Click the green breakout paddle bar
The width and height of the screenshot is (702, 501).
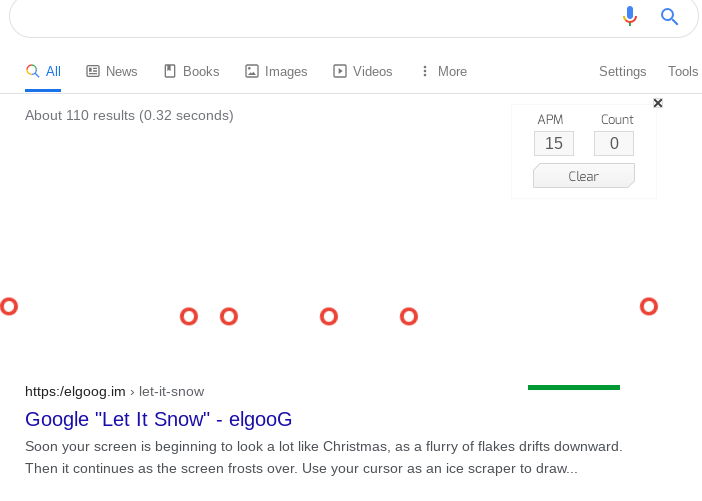[x=574, y=387]
